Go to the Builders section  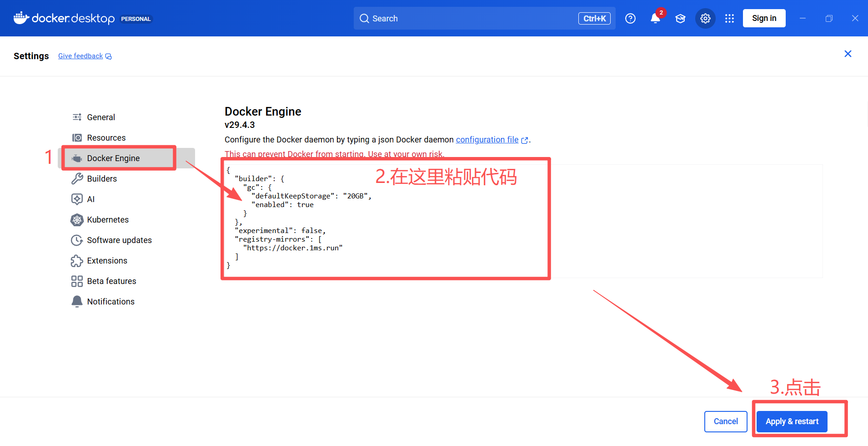click(126, 178)
